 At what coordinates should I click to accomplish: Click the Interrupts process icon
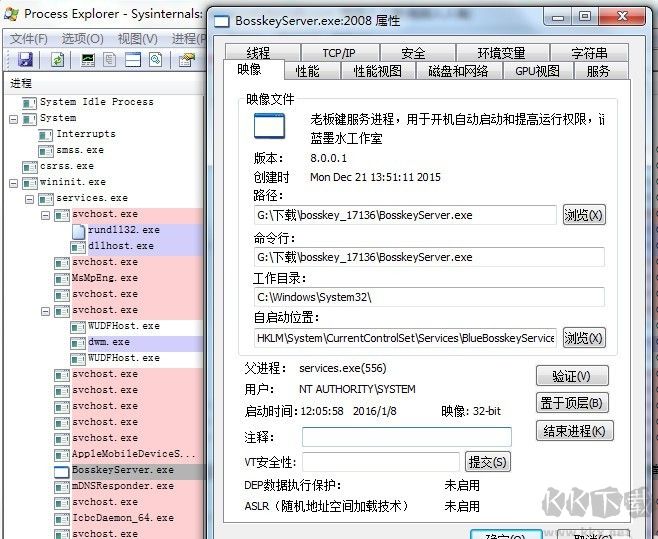click(x=45, y=135)
